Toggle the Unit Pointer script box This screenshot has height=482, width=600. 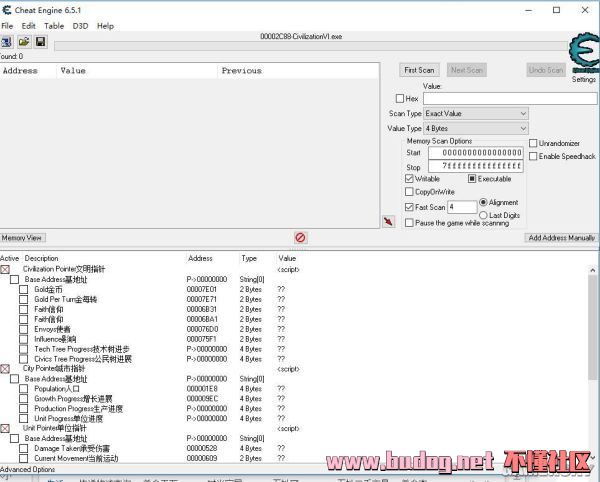5,428
